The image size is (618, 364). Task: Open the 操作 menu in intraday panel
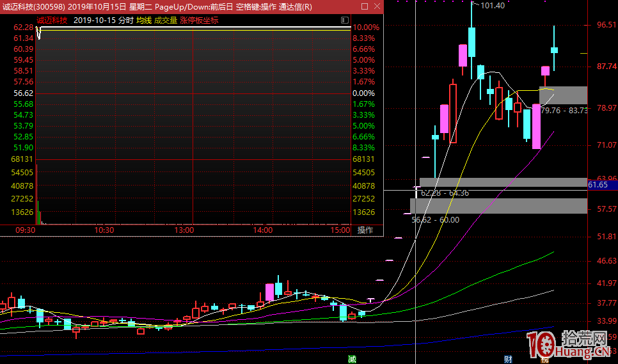click(365, 230)
